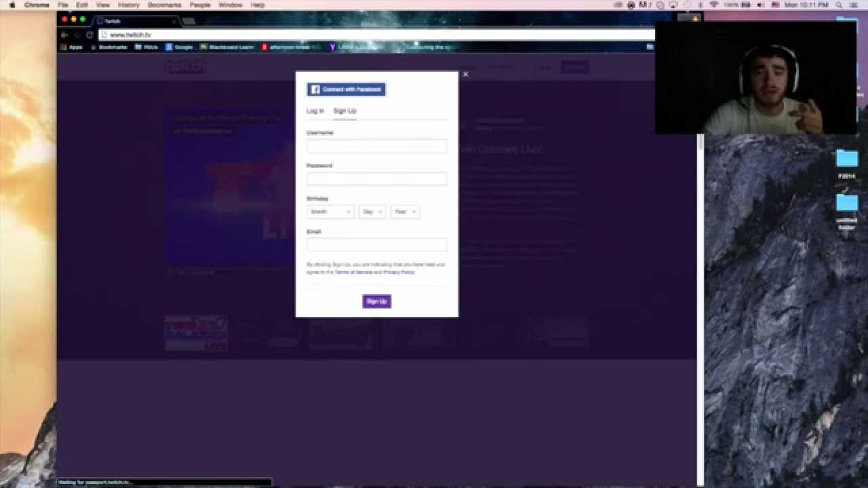Focus the Username input field

click(376, 146)
